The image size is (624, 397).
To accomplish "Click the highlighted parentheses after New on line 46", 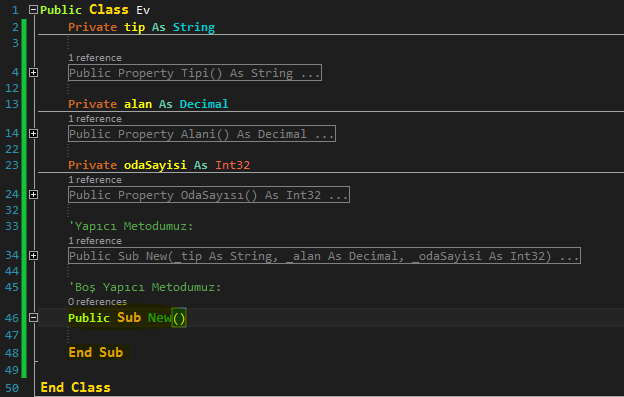I will tap(179, 318).
